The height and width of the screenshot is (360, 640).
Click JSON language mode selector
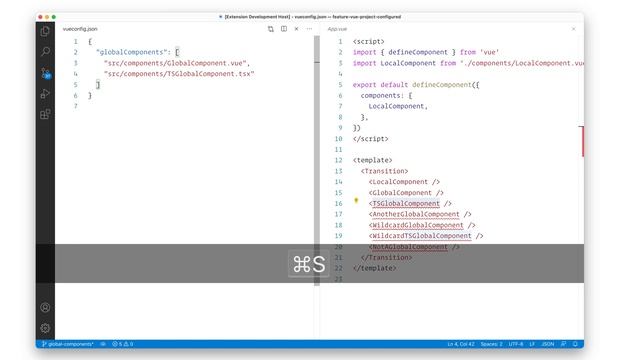[548, 344]
